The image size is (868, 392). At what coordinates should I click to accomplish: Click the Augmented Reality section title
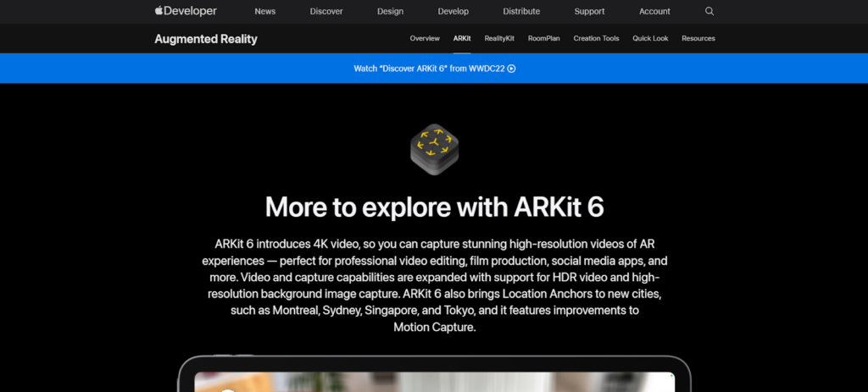pos(206,39)
